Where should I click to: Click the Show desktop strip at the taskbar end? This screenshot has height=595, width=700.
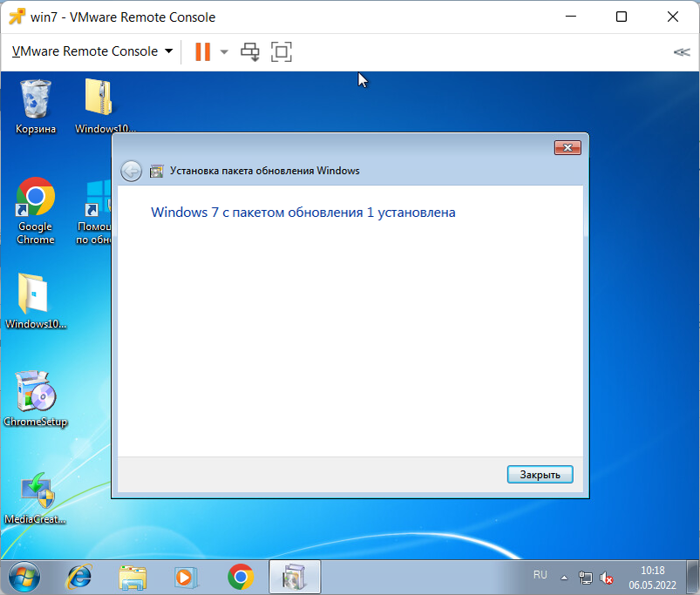[693, 578]
